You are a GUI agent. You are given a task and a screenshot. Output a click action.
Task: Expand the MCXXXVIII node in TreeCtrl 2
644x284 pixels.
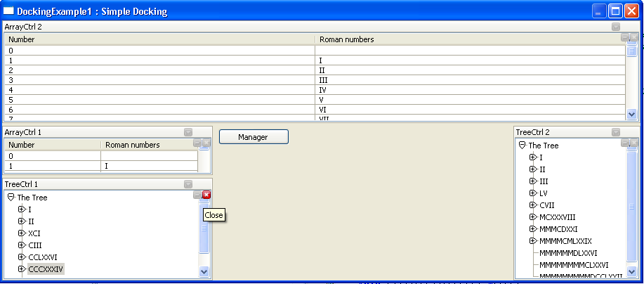(533, 217)
